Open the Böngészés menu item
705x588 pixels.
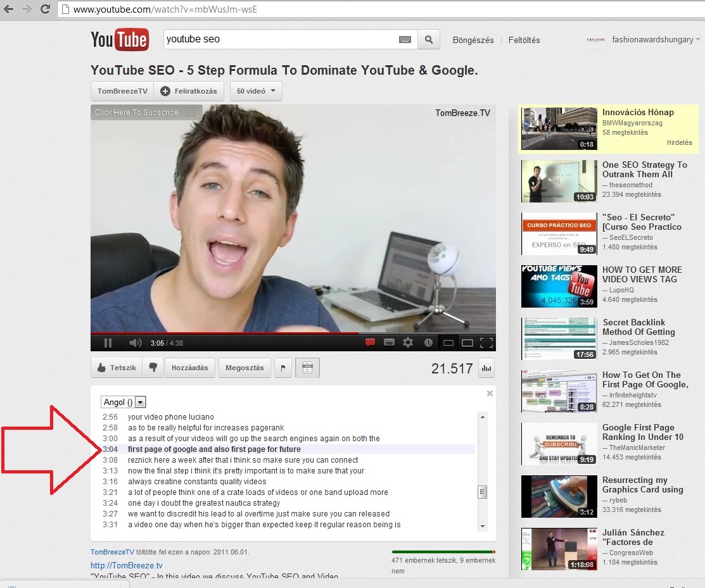[x=473, y=40]
